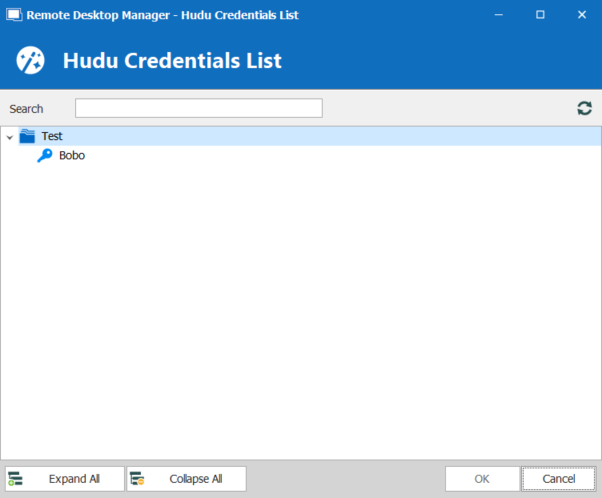602x498 pixels.
Task: Click the Expand All button's tree icon
Action: click(x=16, y=479)
